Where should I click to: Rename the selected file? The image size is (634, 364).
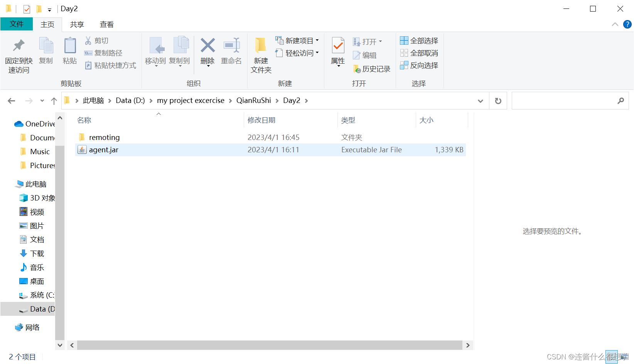[x=231, y=52]
